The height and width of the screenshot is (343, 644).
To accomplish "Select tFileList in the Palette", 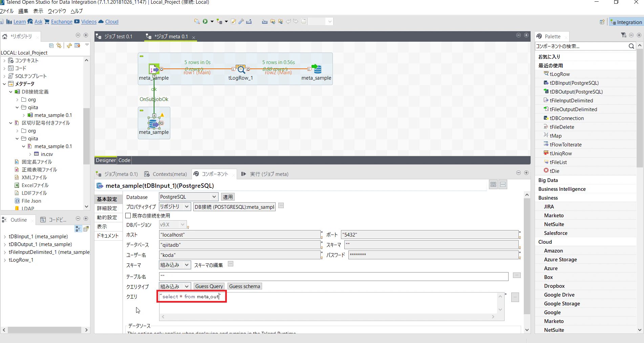I will 558,162.
